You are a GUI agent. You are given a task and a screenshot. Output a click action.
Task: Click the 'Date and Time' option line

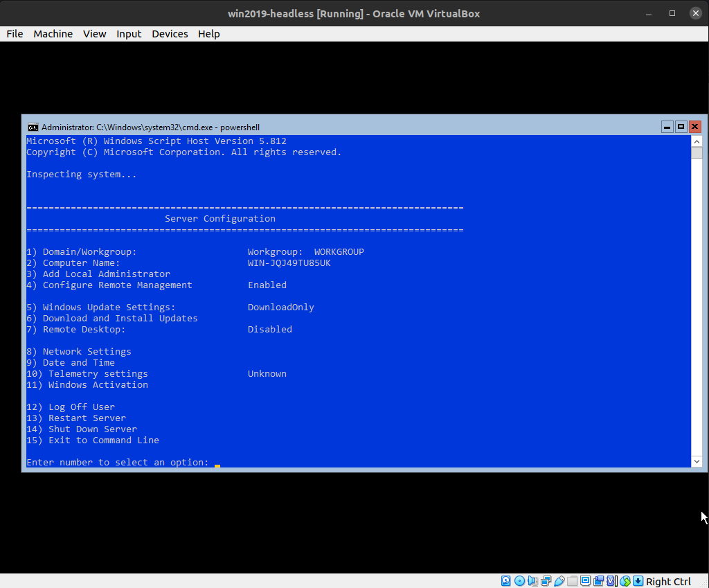coord(71,363)
